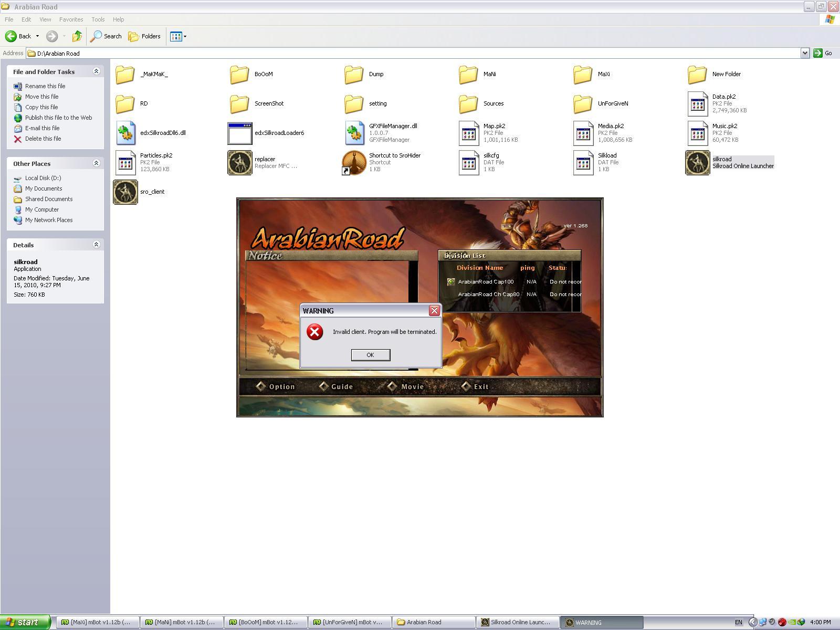Click Copy this file link
The width and height of the screenshot is (840, 630).
click(41, 107)
